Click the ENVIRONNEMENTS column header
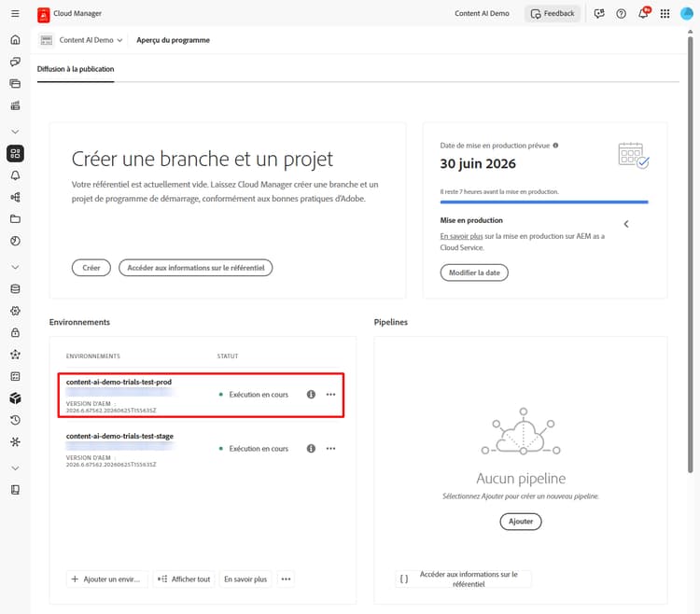This screenshot has height=614, width=700. point(92,356)
